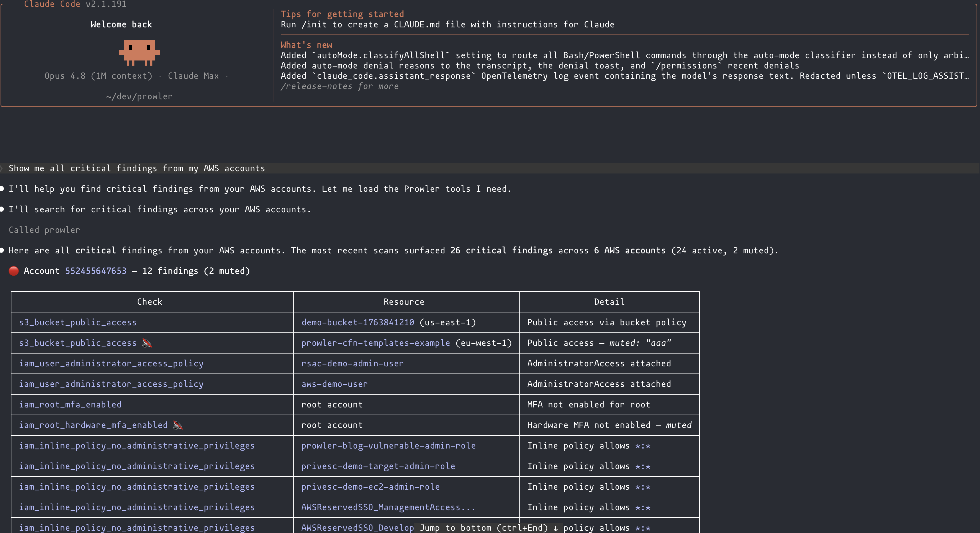Image resolution: width=980 pixels, height=533 pixels.
Task: Open the demo-bucket-1763841210 resource link
Action: click(358, 322)
